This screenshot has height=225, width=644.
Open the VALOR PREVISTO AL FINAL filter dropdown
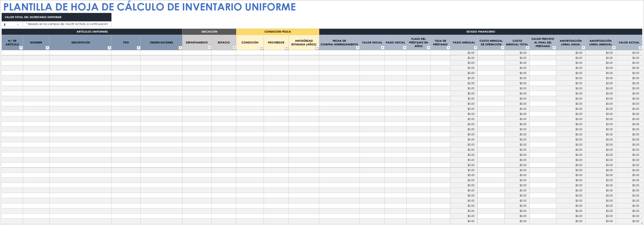[554, 48]
